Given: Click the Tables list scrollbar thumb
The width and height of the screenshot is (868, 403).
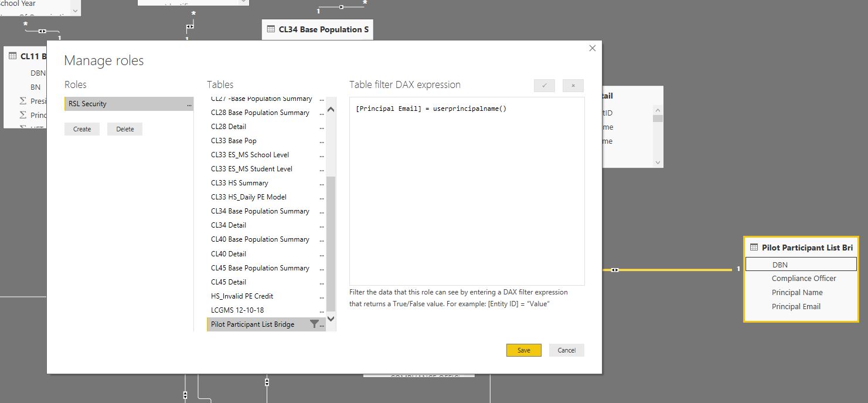Looking at the screenshot, I should (x=331, y=243).
